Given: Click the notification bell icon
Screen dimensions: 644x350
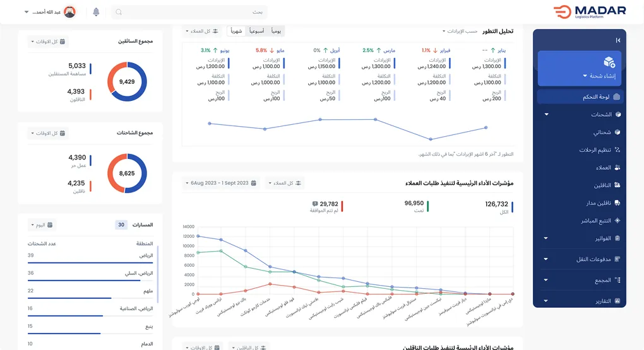Looking at the screenshot, I should 96,12.
